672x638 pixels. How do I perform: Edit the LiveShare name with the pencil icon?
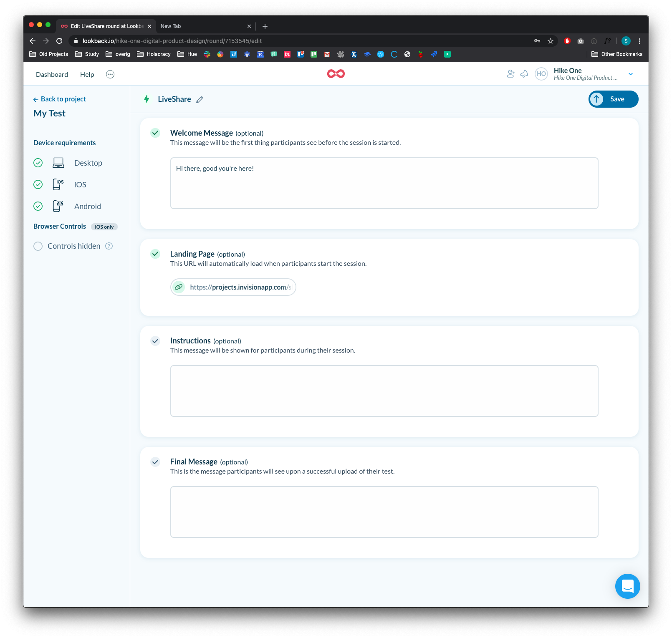click(x=200, y=99)
